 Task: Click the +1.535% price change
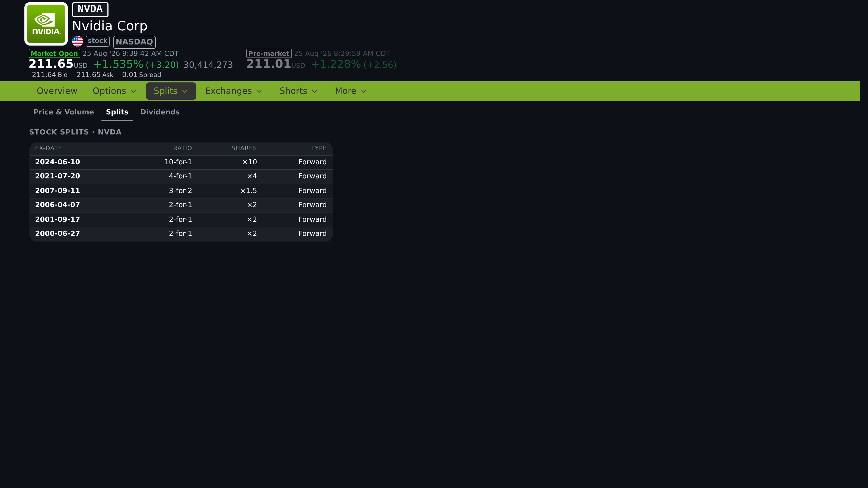118,64
